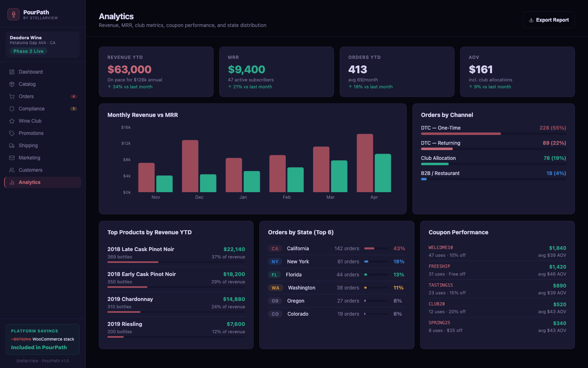Click the CA state badge beside California

[x=274, y=248]
